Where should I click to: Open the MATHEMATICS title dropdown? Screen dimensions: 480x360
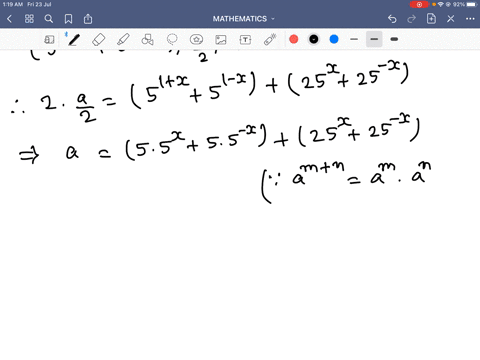[x=244, y=19]
